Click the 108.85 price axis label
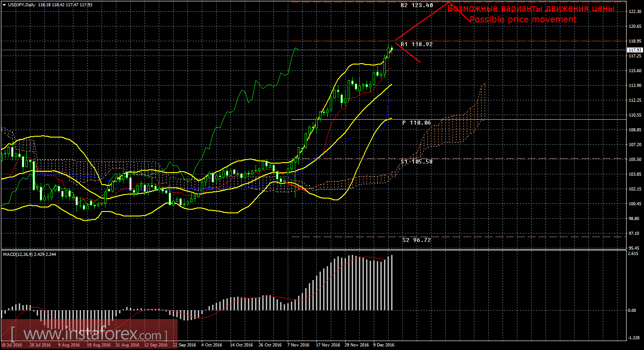 point(635,130)
